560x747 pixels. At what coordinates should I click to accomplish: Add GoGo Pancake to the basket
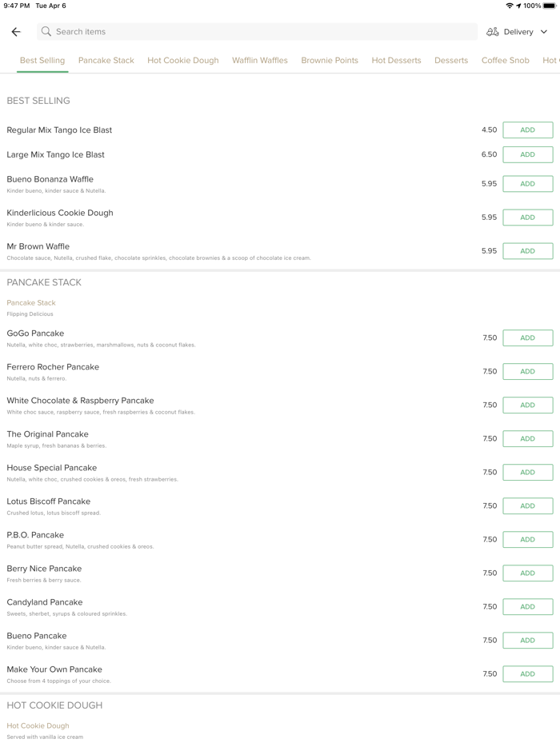(527, 338)
